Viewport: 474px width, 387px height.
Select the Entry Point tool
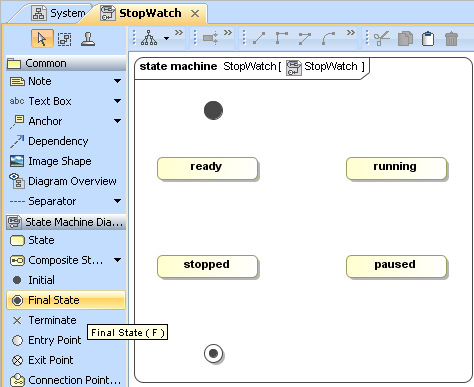46,340
